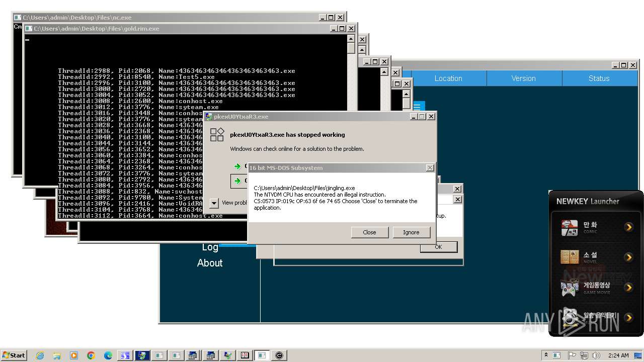
Task: Expand Music row arrow in NEWKEY Launcher
Action: click(628, 317)
